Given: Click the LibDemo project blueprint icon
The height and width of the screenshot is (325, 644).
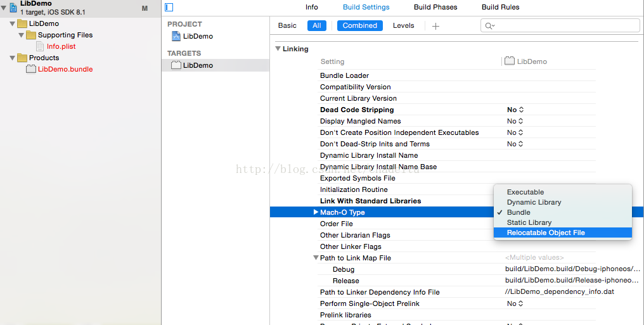Looking at the screenshot, I should [x=176, y=36].
